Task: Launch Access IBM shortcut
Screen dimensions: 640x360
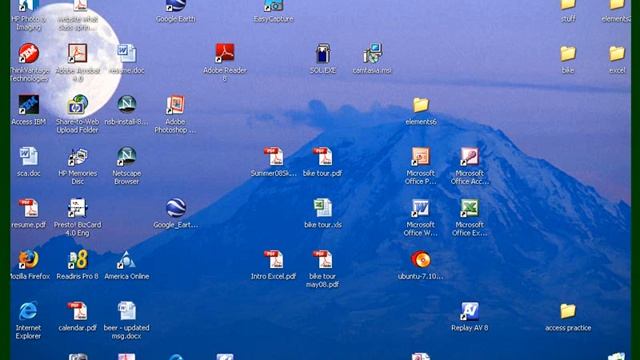Action: pyautogui.click(x=29, y=104)
